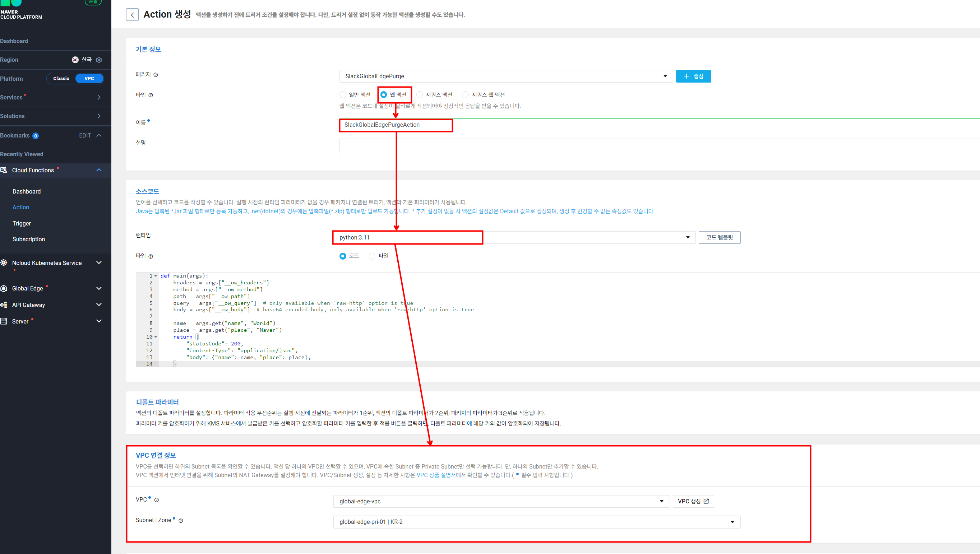Click the 코드 템플릿 button
Image resolution: width=980 pixels, height=554 pixels.
(719, 237)
